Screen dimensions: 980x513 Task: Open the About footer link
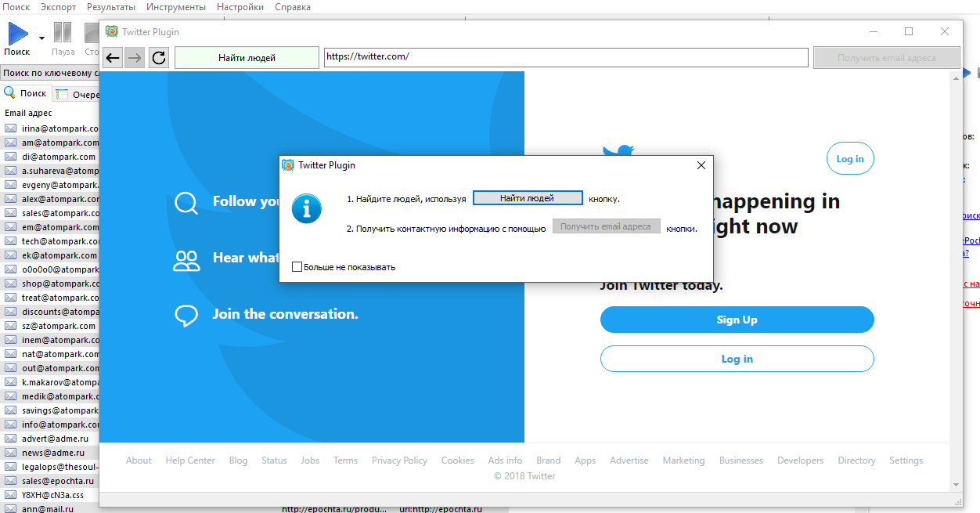[139, 461]
